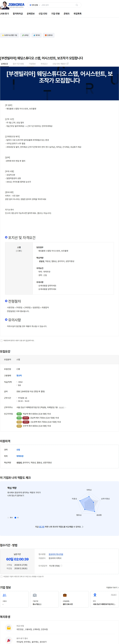Focus the JOB 검색 search field
This screenshot has height=644, width=119.
click(57, 5)
